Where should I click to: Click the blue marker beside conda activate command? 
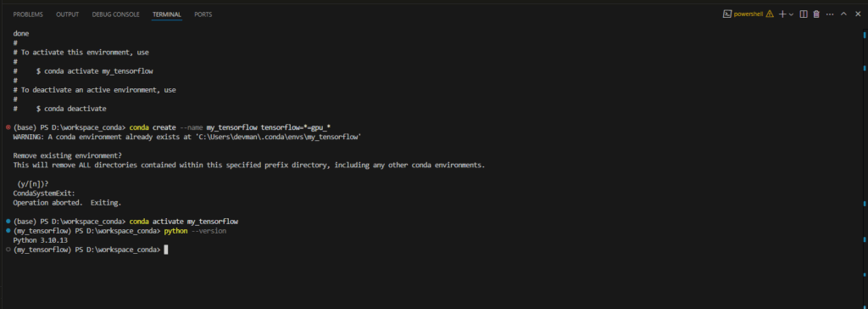8,221
